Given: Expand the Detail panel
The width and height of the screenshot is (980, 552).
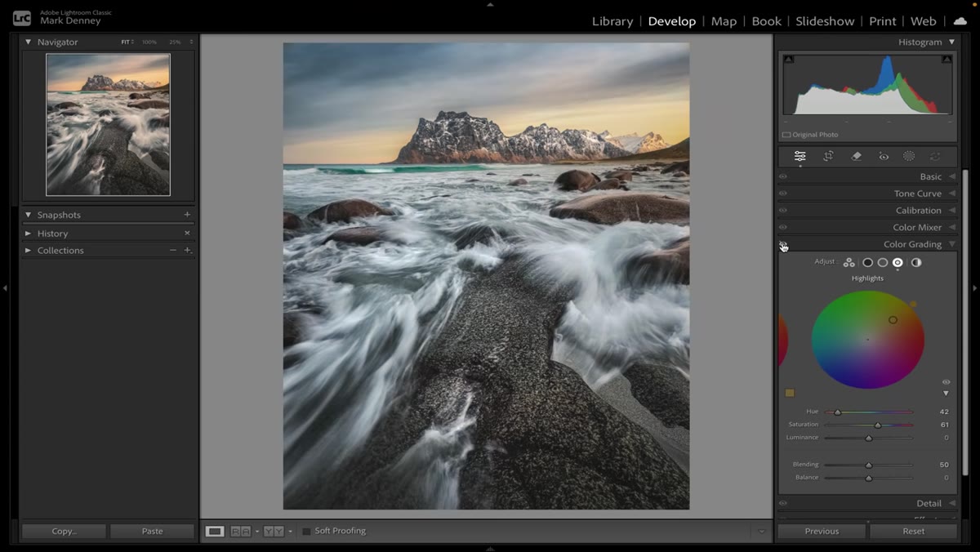Looking at the screenshot, I should click(951, 503).
